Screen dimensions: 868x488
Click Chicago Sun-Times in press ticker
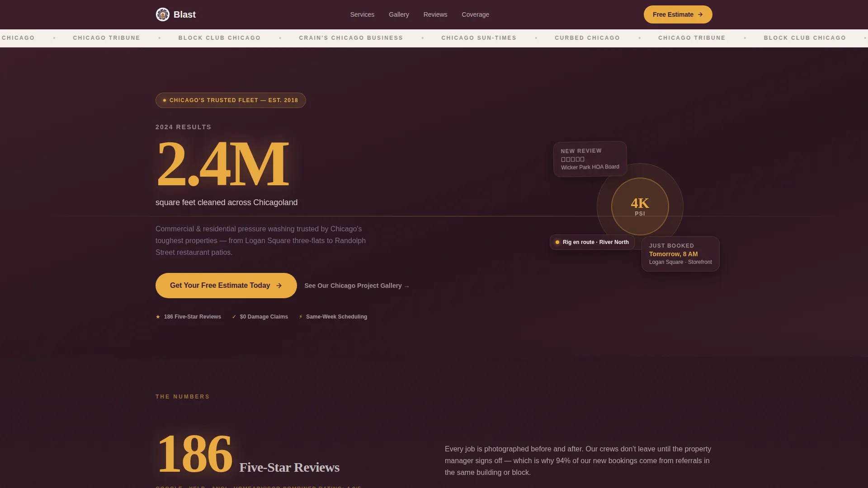(x=479, y=38)
